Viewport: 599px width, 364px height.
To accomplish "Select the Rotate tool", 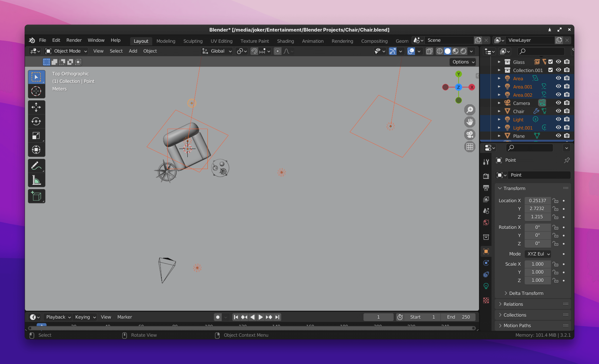I will [36, 121].
